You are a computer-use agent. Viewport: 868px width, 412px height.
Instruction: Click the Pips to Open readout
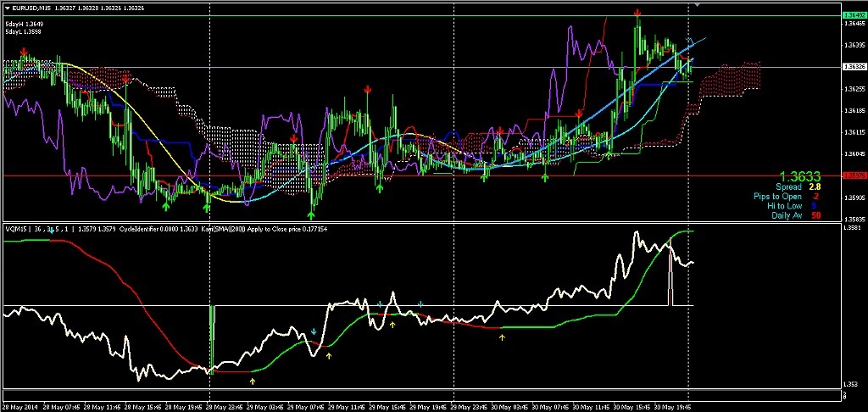pyautogui.click(x=784, y=197)
